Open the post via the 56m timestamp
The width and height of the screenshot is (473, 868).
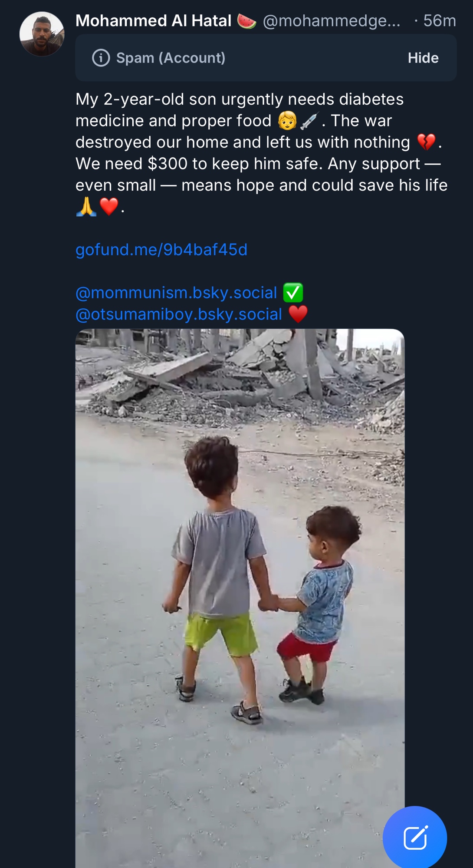[439, 21]
